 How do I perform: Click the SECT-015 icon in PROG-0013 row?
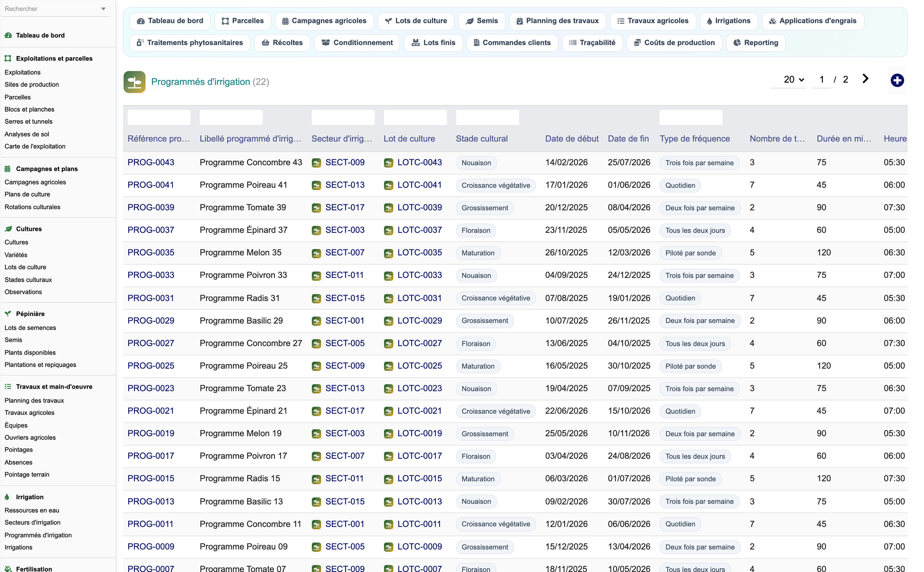point(316,502)
